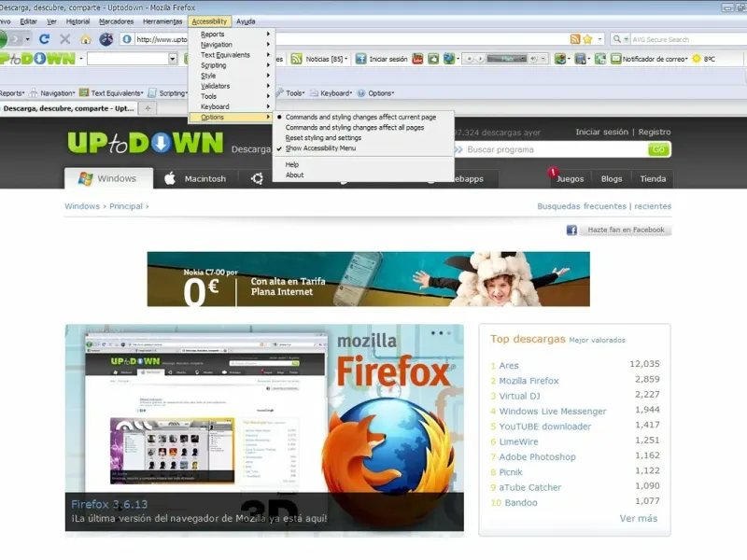Click the Busquedas frecuentes link
This screenshot has height=560, width=747.
[581, 206]
